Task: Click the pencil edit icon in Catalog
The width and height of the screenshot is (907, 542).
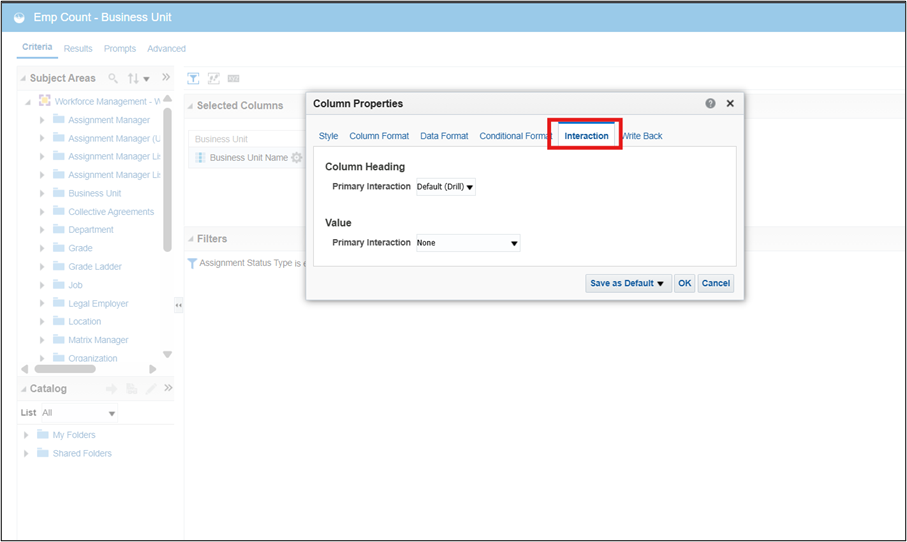Action: tap(150, 389)
